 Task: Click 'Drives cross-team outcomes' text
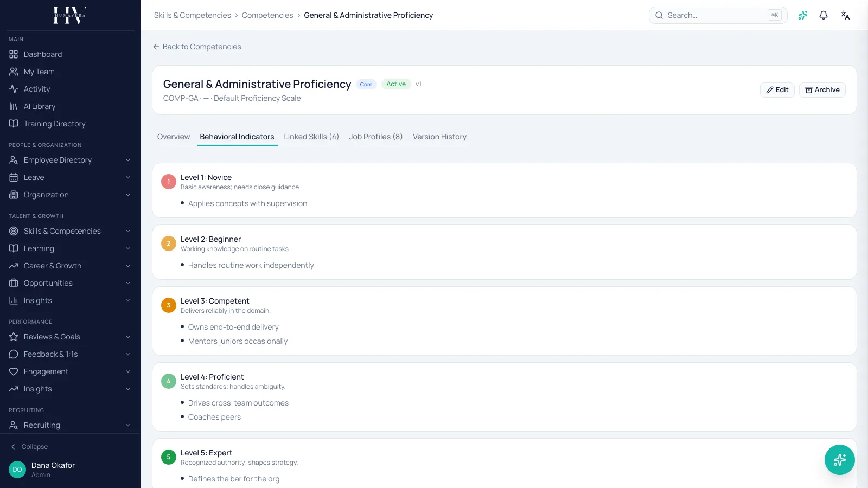[238, 403]
